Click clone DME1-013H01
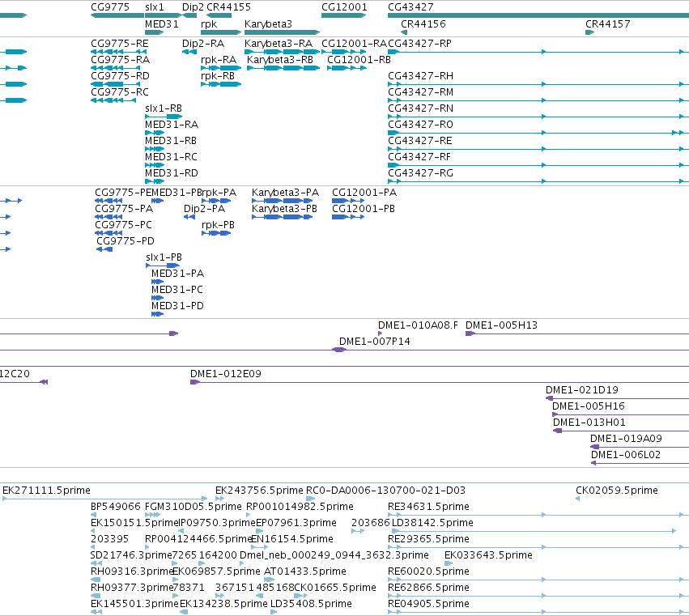The image size is (689, 616). click(x=621, y=431)
